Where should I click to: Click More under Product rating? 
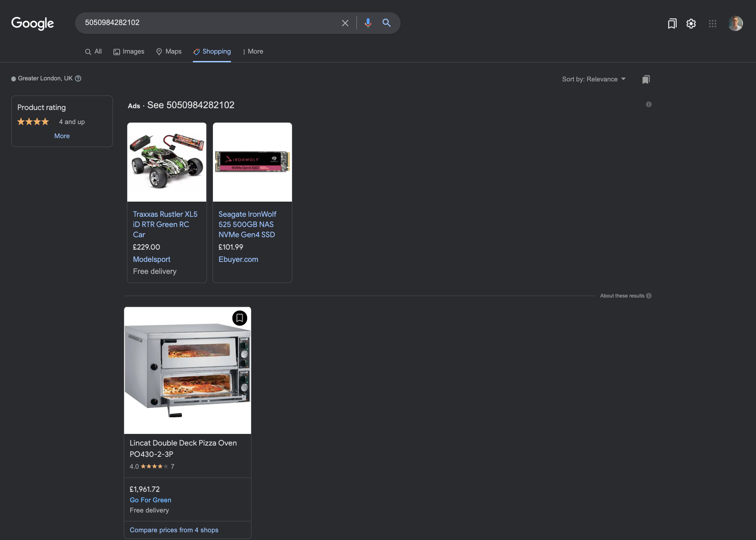[x=62, y=136]
